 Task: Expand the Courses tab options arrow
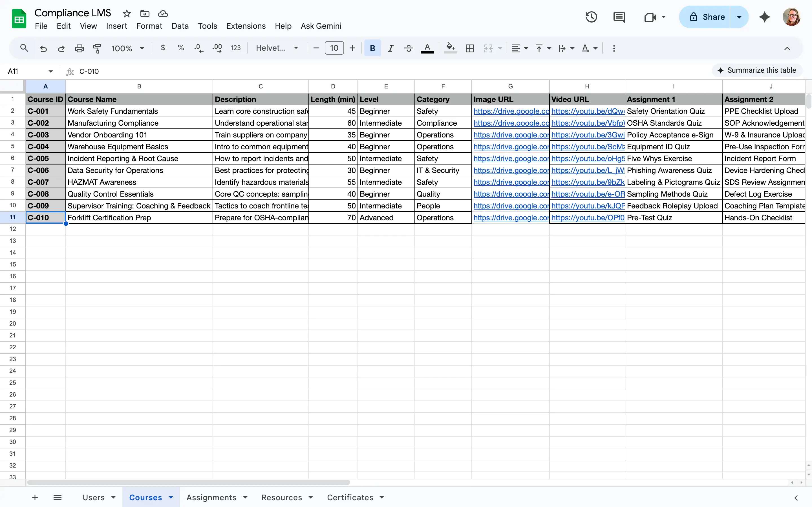coord(171,497)
